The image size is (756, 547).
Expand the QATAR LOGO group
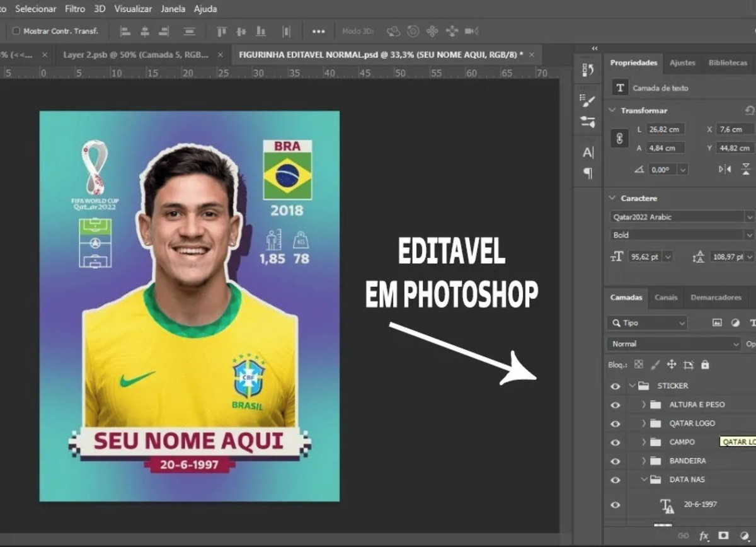pyautogui.click(x=644, y=423)
